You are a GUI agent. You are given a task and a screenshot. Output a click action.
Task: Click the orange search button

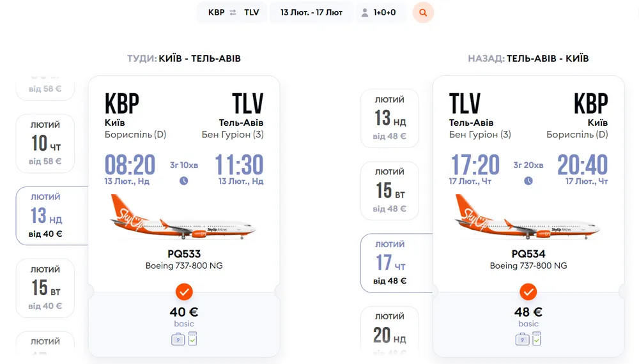tap(423, 12)
